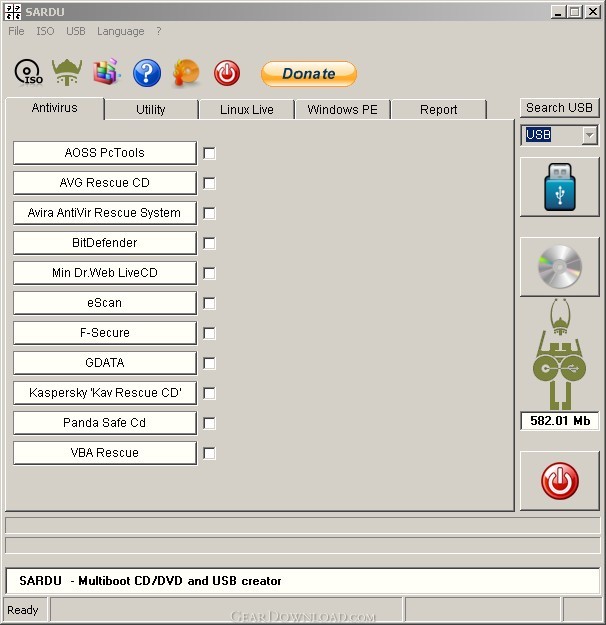The width and height of the screenshot is (606, 625).
Task: Maximize the SARDU window
Action: coord(575,12)
